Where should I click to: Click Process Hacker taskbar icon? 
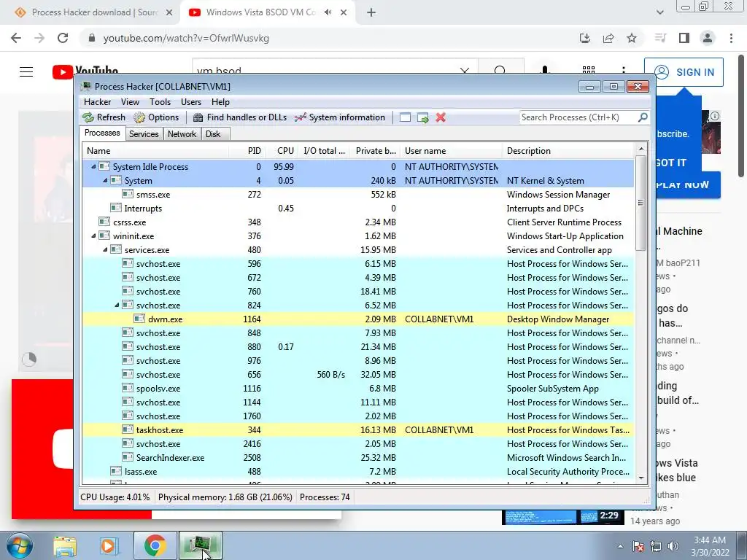click(x=200, y=546)
